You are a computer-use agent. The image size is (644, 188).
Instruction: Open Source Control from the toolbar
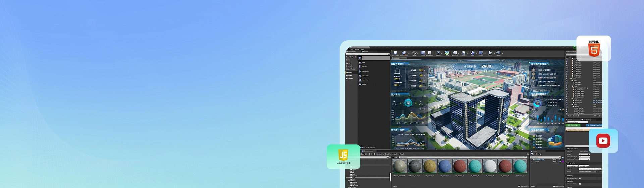(x=404, y=53)
